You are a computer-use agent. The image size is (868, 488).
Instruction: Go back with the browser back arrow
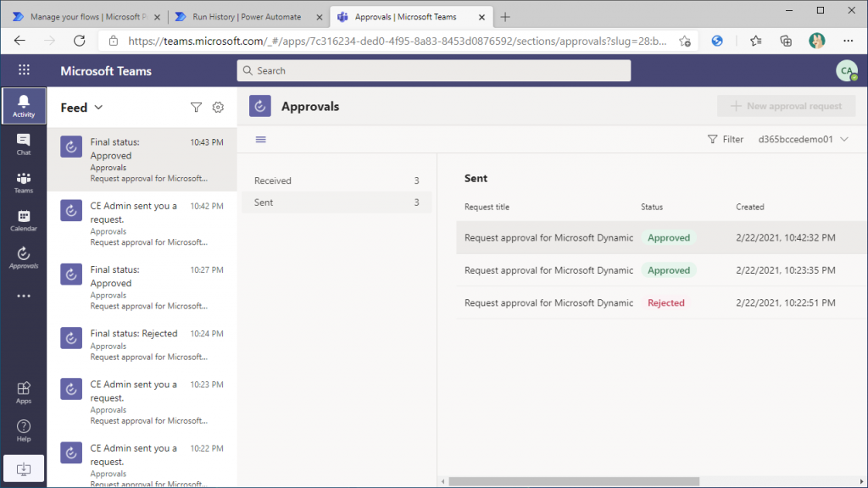tap(20, 41)
